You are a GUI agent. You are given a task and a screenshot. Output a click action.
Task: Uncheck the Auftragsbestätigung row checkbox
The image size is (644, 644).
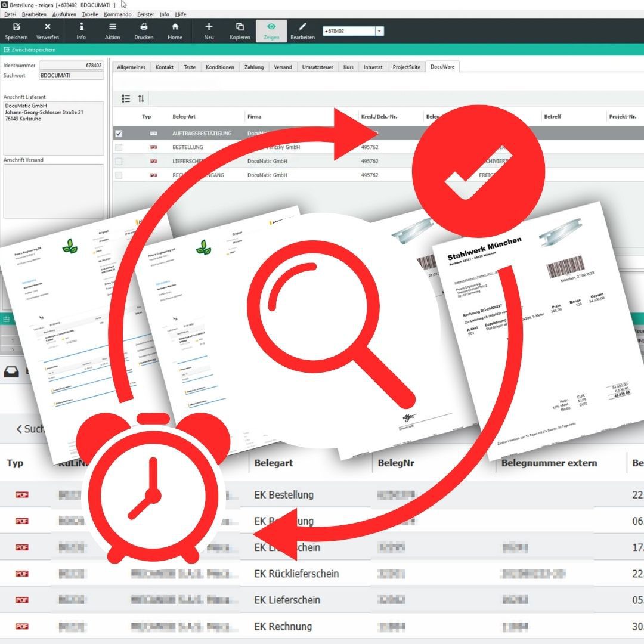pyautogui.click(x=119, y=134)
